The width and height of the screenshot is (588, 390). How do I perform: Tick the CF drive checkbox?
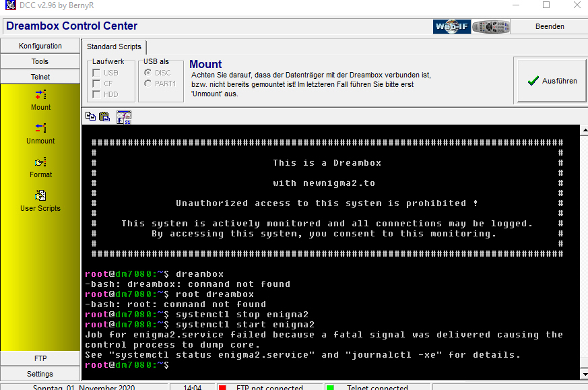[x=96, y=84]
